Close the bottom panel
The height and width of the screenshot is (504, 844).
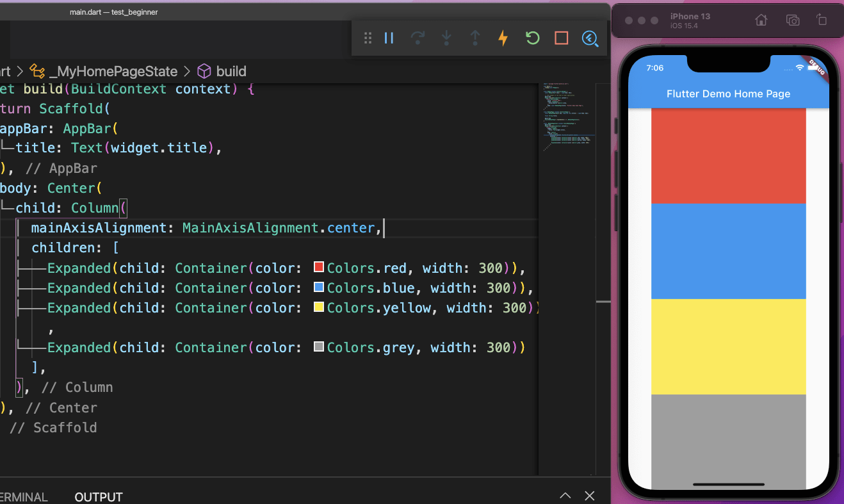(590, 496)
